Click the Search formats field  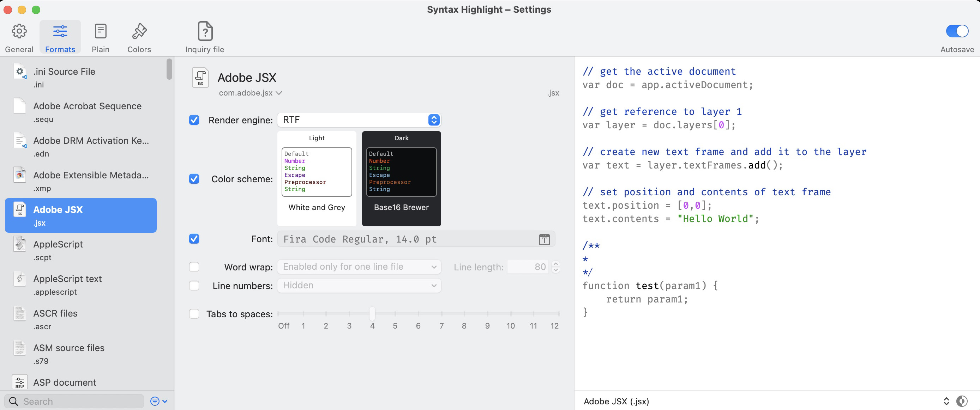[74, 401]
